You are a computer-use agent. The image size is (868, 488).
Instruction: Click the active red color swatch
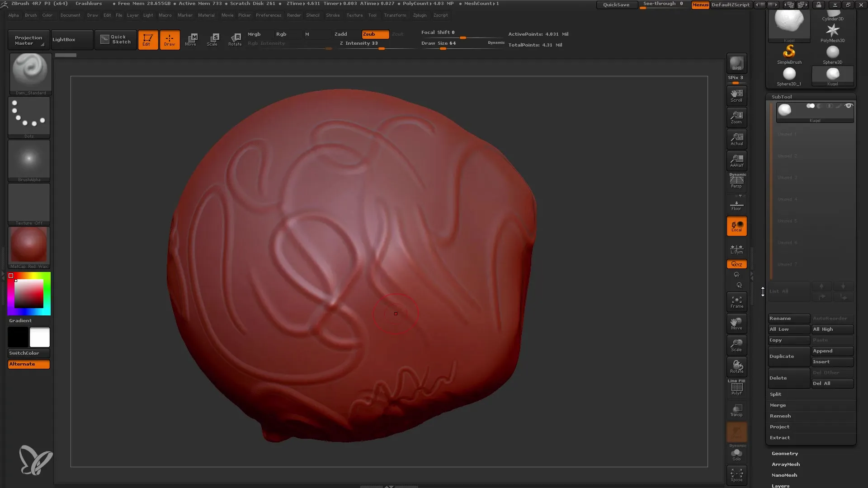pos(11,275)
